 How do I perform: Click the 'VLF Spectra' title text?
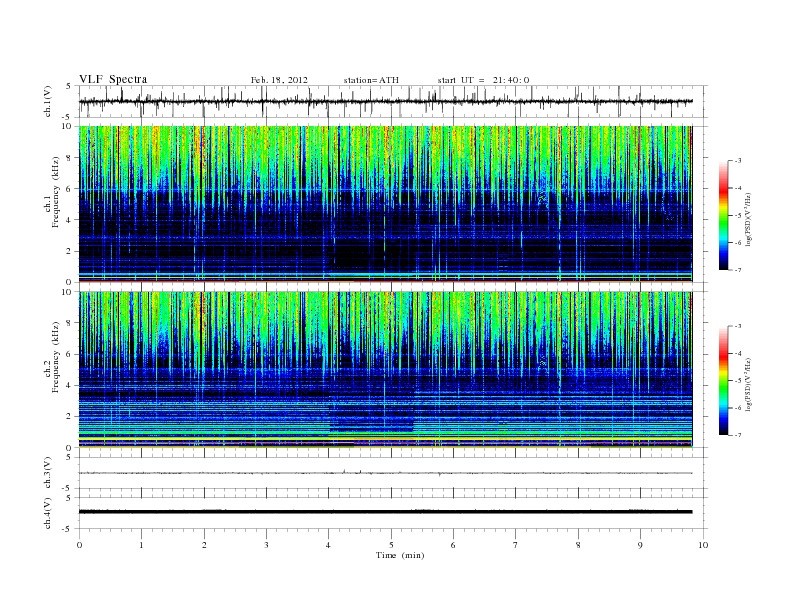click(113, 79)
